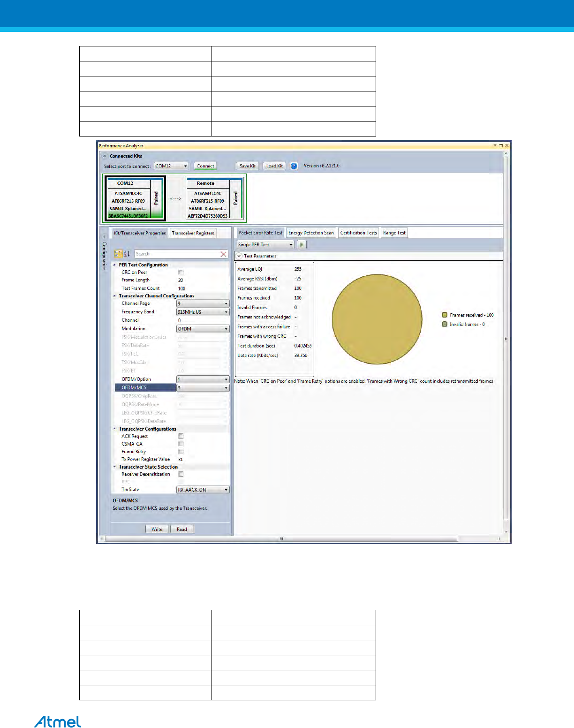This screenshot has height=728, width=574.
Task: Click the Atmel logo in the footer
Action: 58,721
